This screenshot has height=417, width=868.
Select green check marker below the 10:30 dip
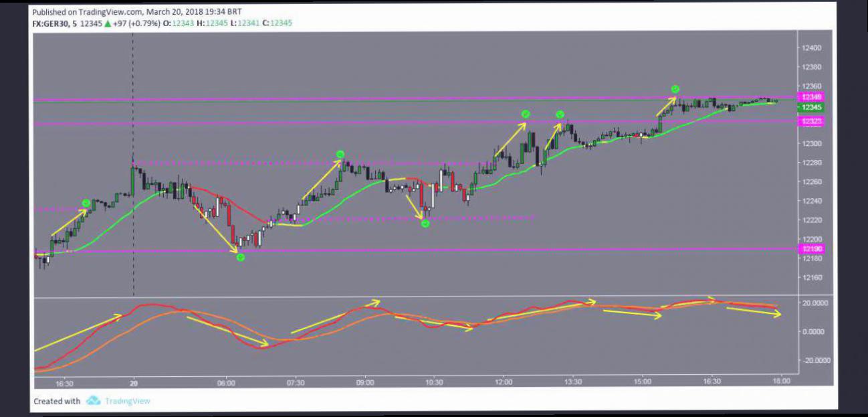[x=425, y=224]
